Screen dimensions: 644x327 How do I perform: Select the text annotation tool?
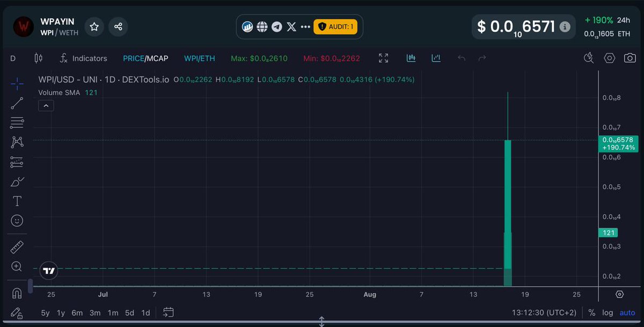(x=17, y=201)
